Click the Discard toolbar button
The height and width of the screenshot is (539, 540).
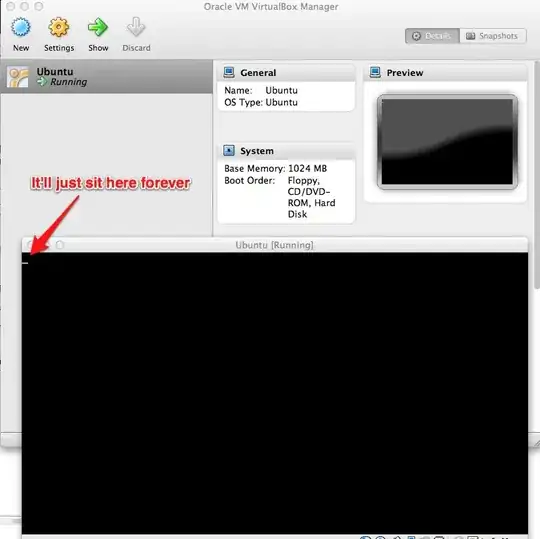(x=136, y=34)
